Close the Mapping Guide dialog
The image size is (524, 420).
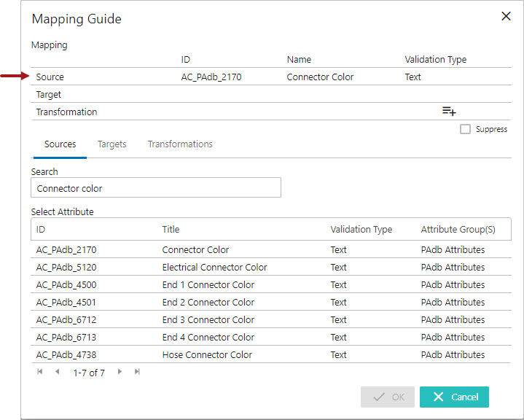pyautogui.click(x=506, y=17)
